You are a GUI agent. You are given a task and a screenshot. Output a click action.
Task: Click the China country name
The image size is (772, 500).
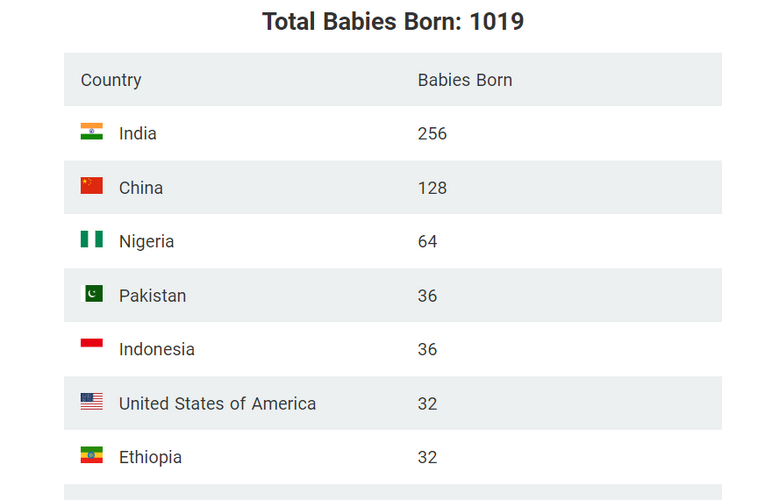tap(141, 188)
